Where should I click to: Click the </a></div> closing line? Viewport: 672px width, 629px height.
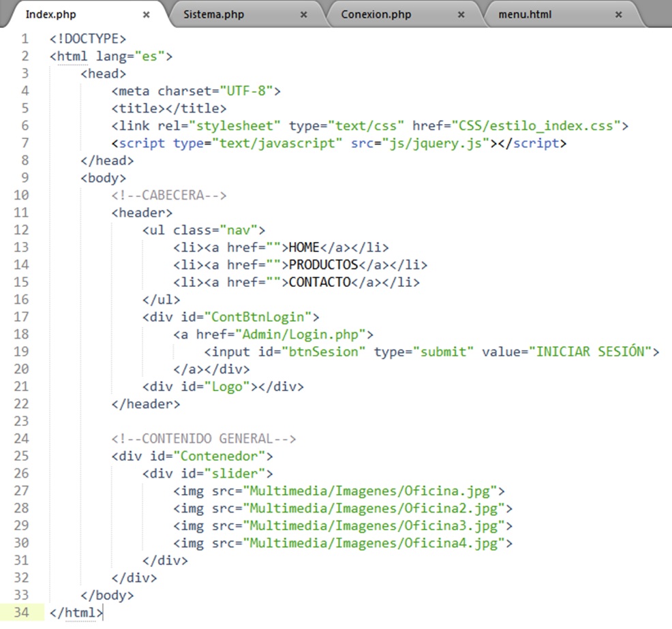click(x=211, y=369)
